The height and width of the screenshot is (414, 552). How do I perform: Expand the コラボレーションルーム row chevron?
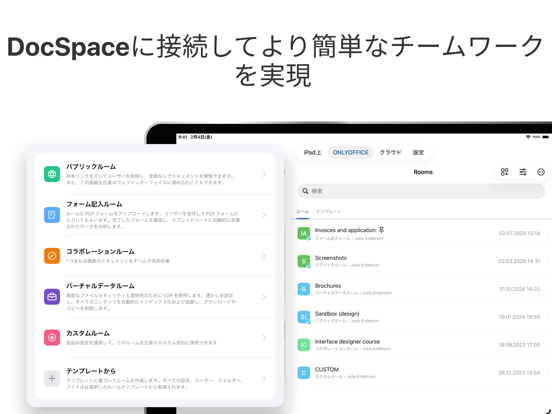[264, 256]
